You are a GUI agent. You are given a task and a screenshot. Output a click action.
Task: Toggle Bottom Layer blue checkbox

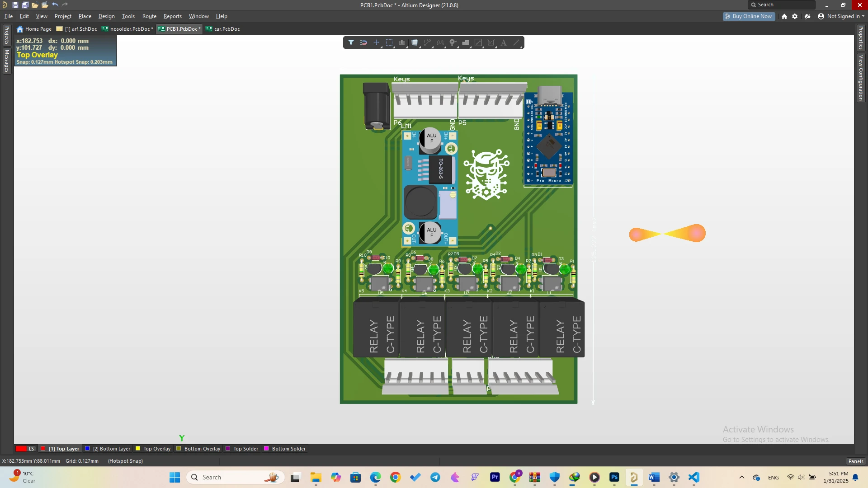click(88, 449)
